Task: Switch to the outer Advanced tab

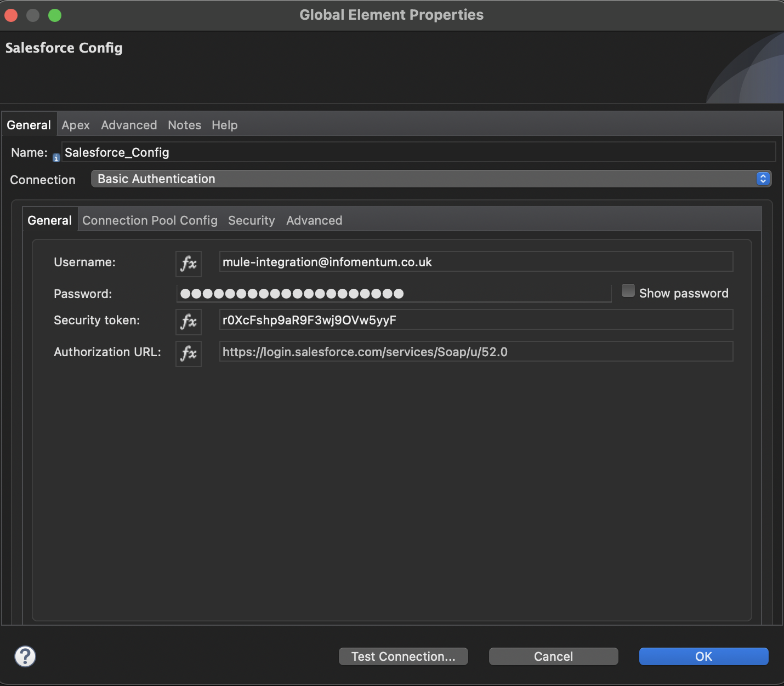Action: coord(129,125)
